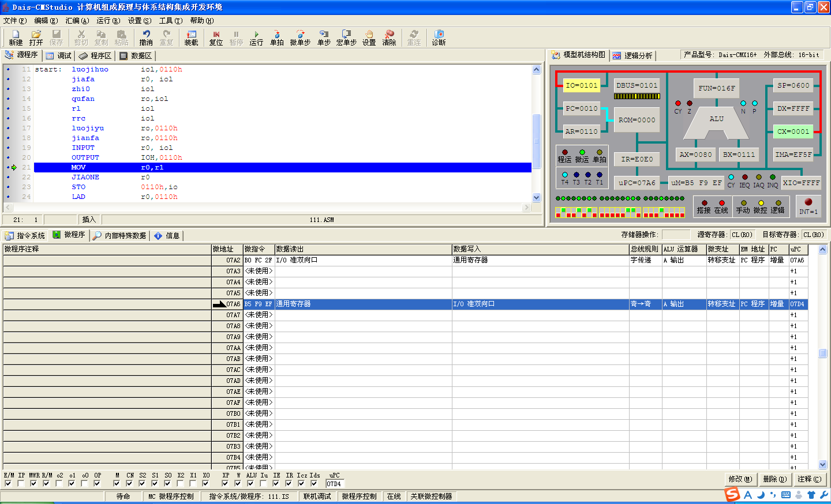Click the microprogram table scroll-down arrow
831x504 pixels.
click(x=823, y=465)
